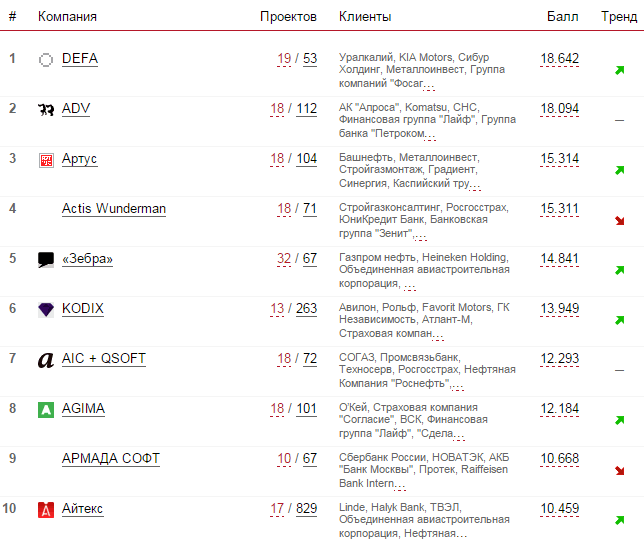Click the Тренд column header
Image resolution: width=644 pixels, height=539 pixels.
(618, 17)
